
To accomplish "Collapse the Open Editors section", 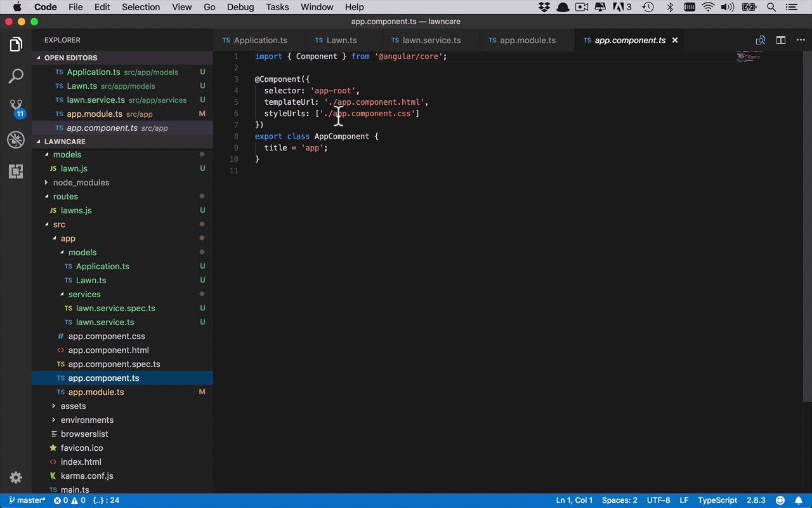I will tap(70, 58).
